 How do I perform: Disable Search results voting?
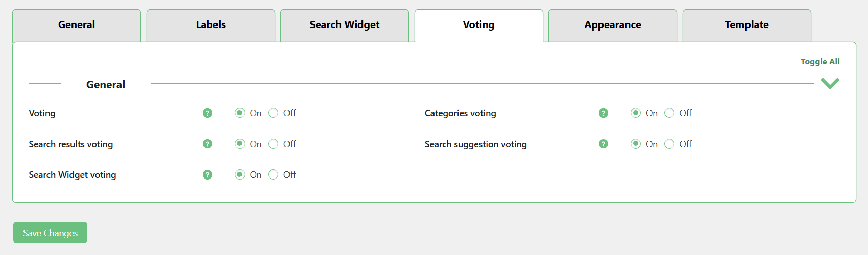pos(274,144)
